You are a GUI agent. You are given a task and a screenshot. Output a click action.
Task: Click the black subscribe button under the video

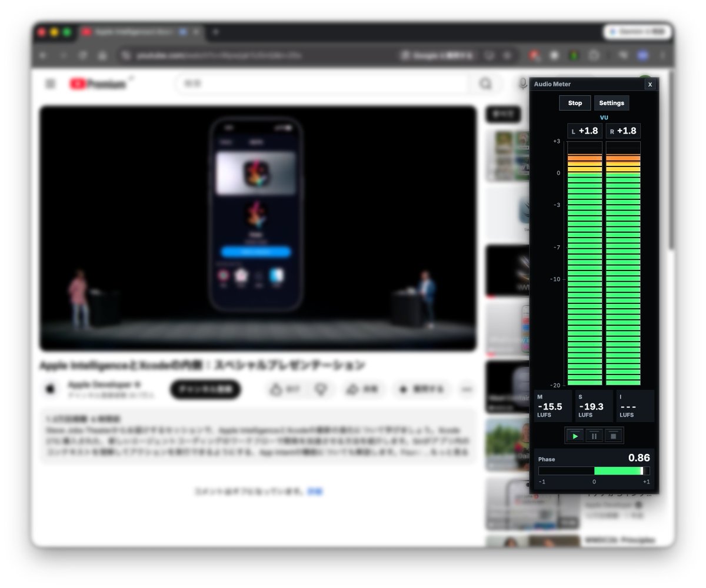(x=205, y=389)
